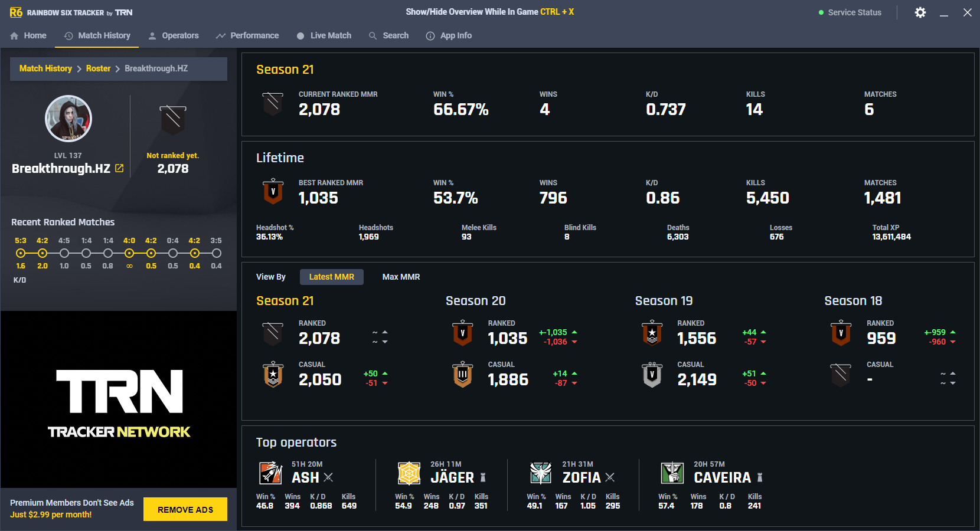Click the Season 19 ranked MMR 1,556

pyautogui.click(x=697, y=339)
